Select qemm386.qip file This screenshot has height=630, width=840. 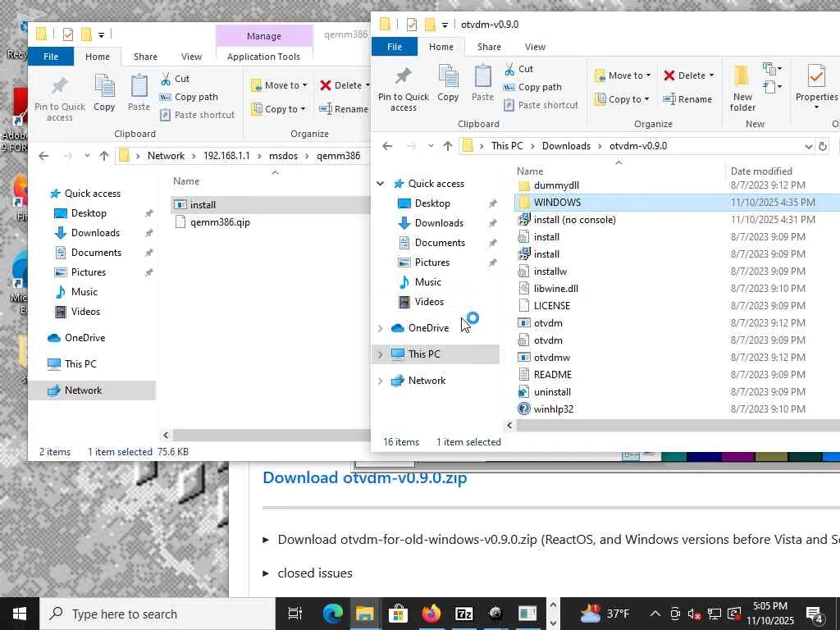pos(220,221)
